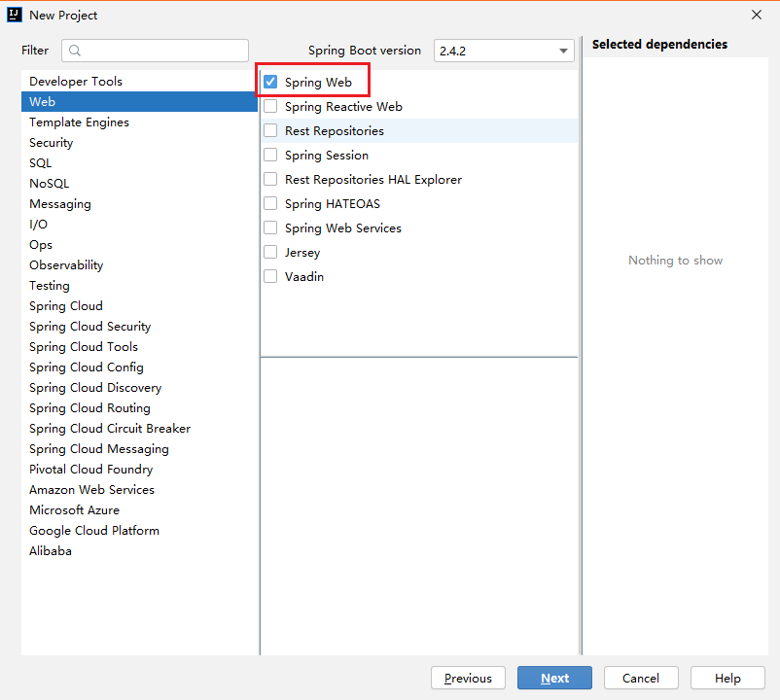Open the Google Cloud Platform category
Screen dimensions: 780x700
[93, 530]
